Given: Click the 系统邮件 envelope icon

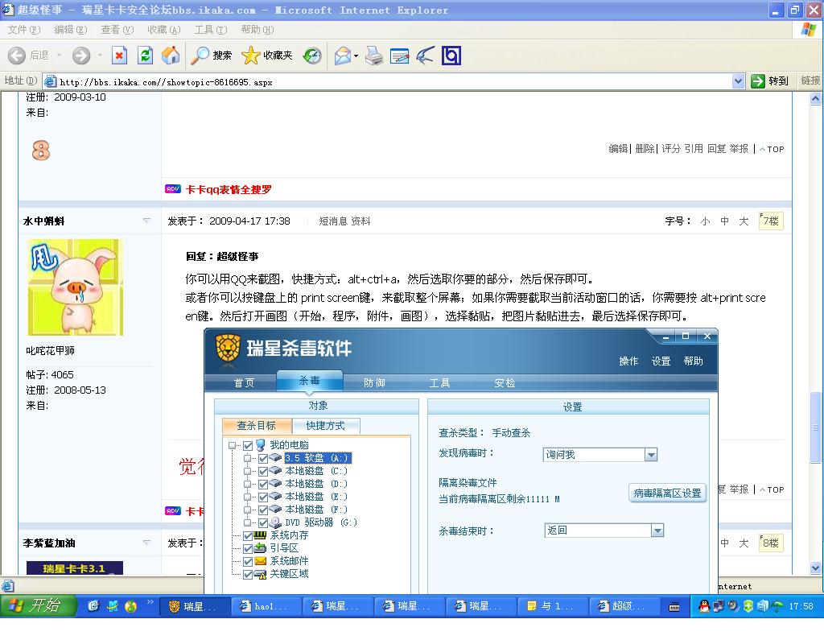Looking at the screenshot, I should point(260,561).
